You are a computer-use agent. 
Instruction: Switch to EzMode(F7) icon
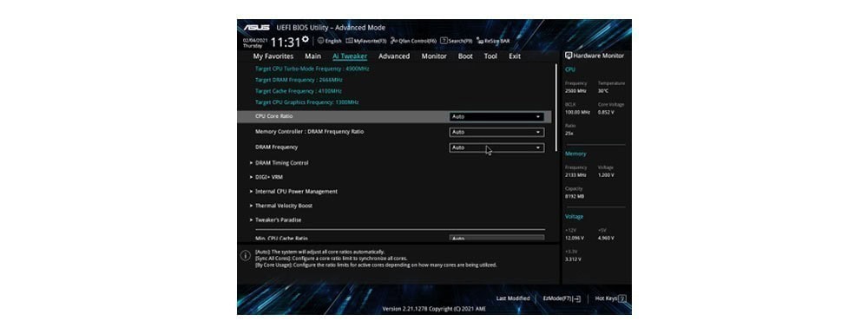(x=577, y=298)
